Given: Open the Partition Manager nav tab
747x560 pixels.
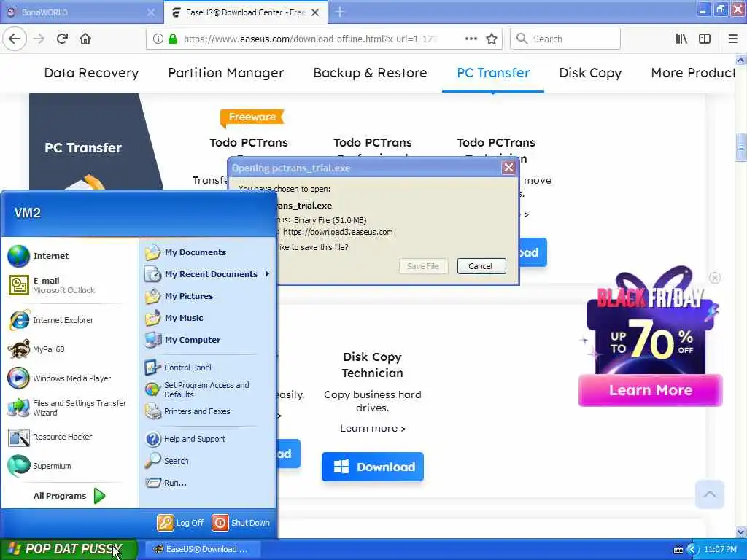Looking at the screenshot, I should (x=226, y=73).
